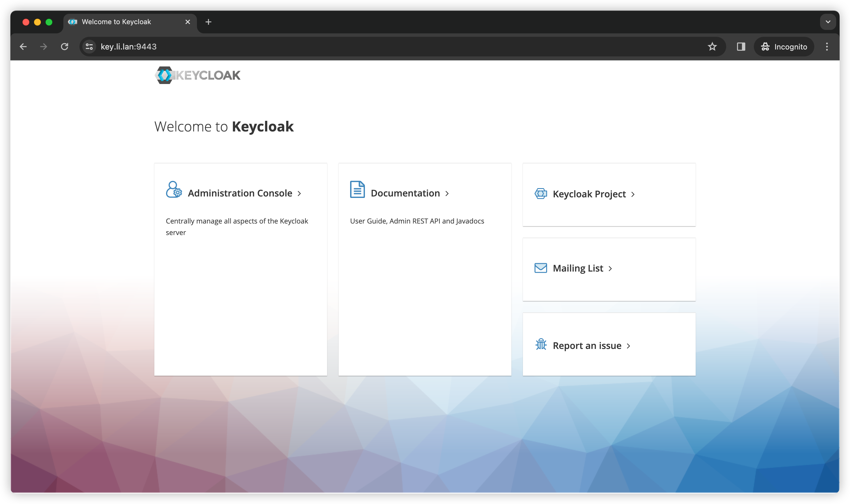Open the tab search dropdown arrow
The width and height of the screenshot is (850, 504).
click(828, 22)
